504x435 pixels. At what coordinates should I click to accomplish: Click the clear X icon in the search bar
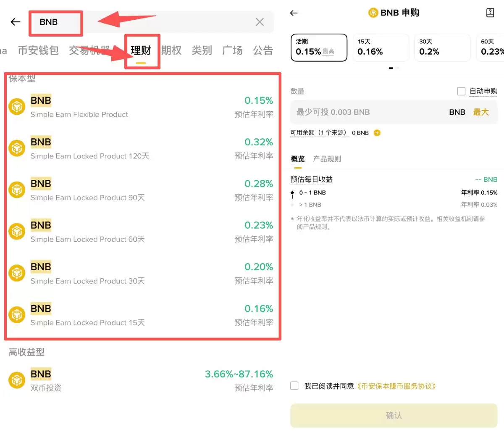click(x=259, y=22)
